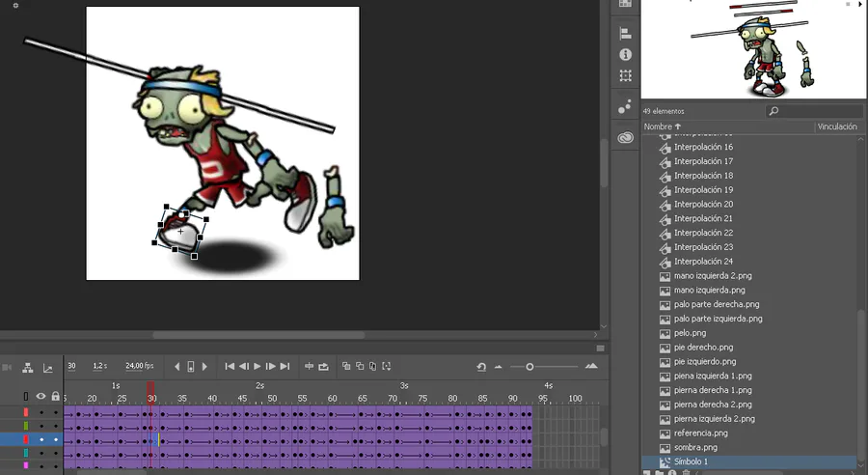Image resolution: width=868 pixels, height=475 pixels.
Task: Open the timeline panel options menu
Action: click(601, 349)
